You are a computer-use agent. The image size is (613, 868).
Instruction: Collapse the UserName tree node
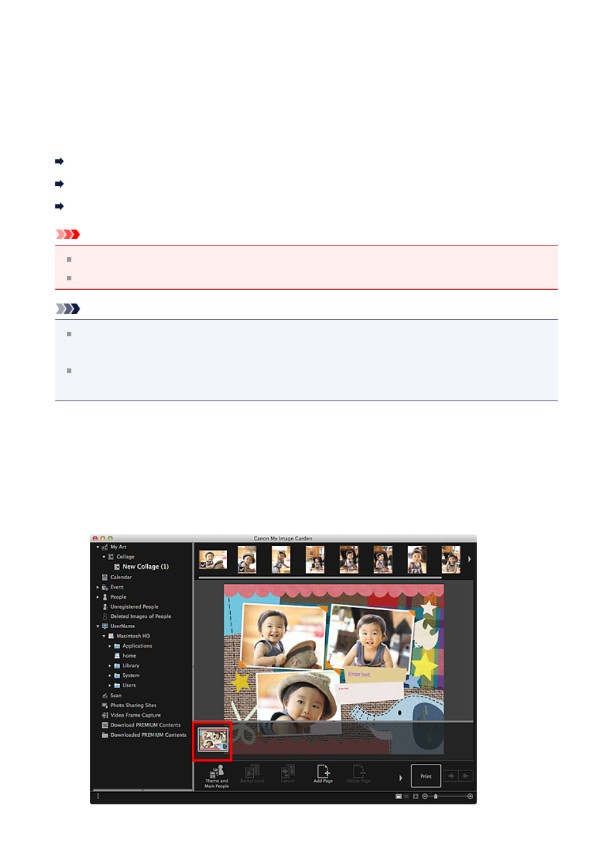pyautogui.click(x=98, y=626)
